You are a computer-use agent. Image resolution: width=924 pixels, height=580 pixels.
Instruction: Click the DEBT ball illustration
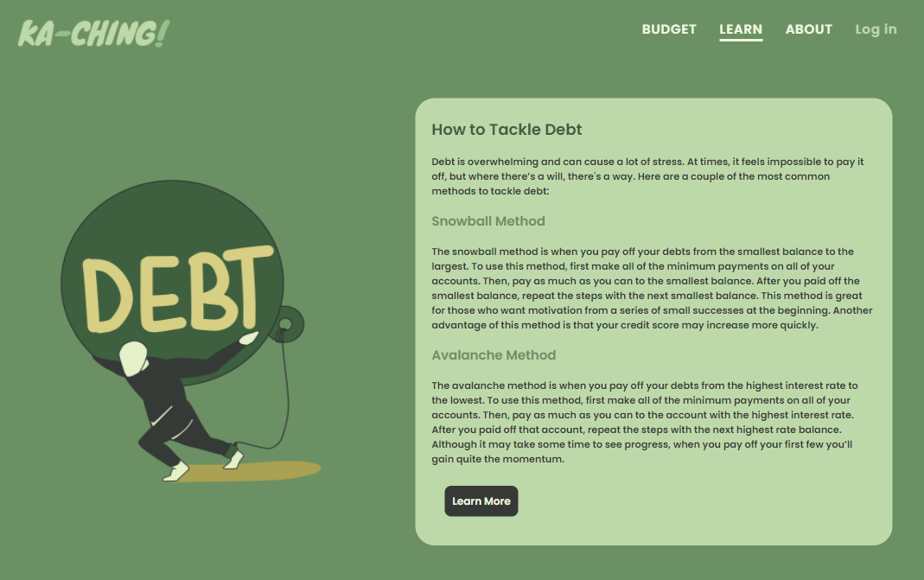(x=172, y=283)
